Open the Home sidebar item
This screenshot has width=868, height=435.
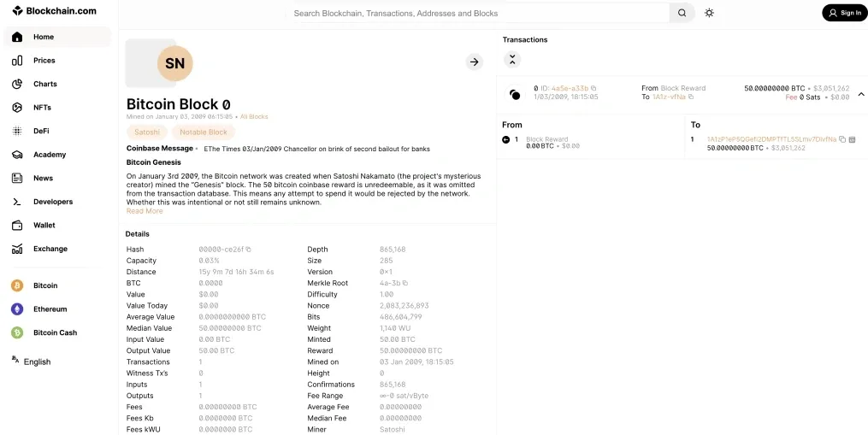[x=57, y=37]
